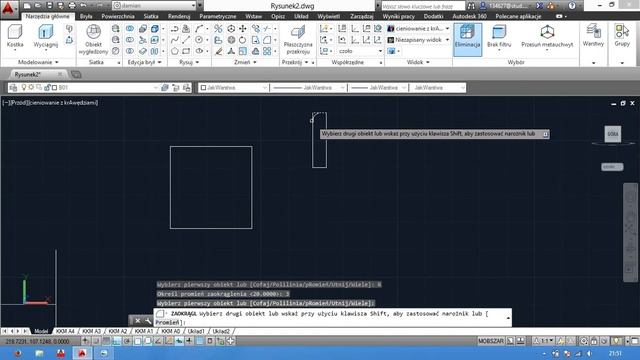Click the erase tool in Zmień panel

219,51
